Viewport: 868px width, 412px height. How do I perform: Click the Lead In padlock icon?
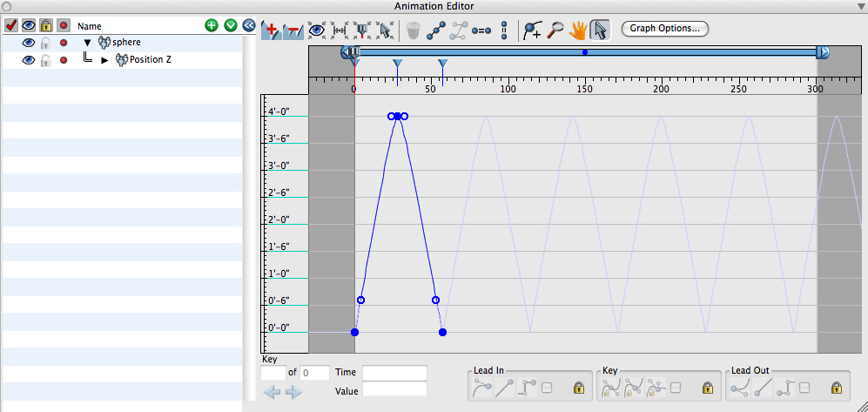point(579,388)
